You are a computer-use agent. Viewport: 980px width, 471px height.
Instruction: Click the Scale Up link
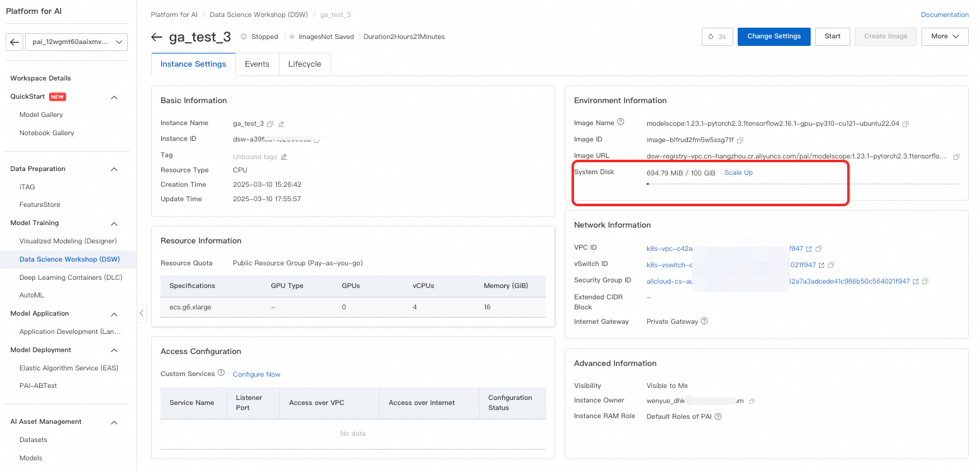pos(738,172)
